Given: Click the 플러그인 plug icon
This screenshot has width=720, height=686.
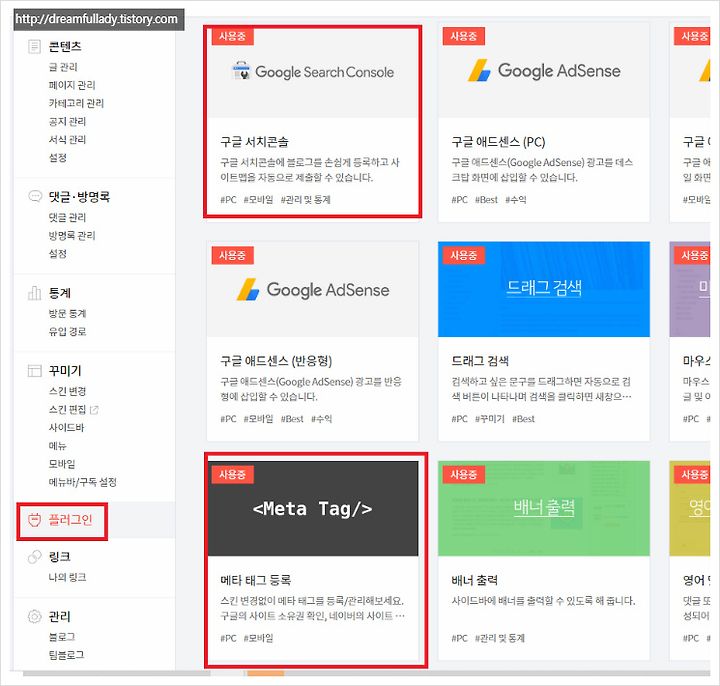Looking at the screenshot, I should (x=34, y=520).
